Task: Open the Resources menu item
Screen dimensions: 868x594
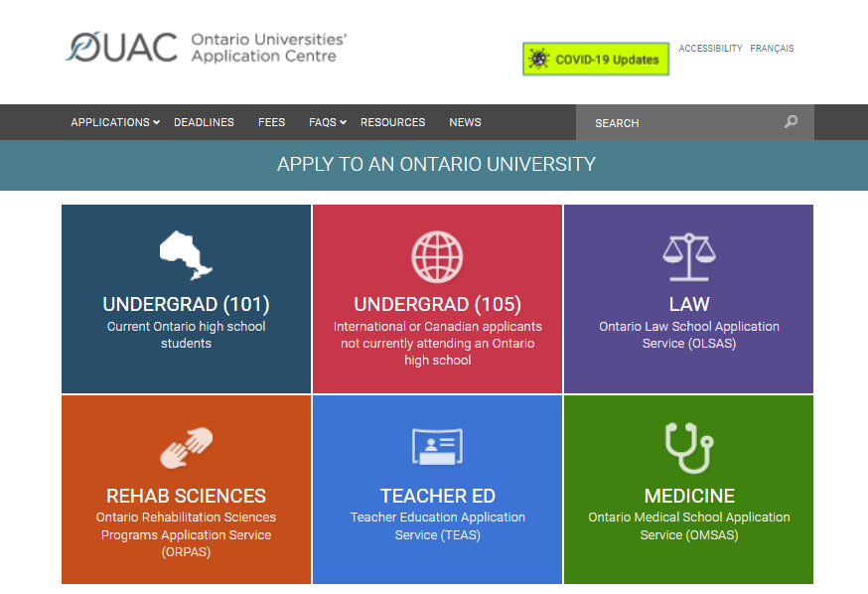Action: pyautogui.click(x=392, y=122)
